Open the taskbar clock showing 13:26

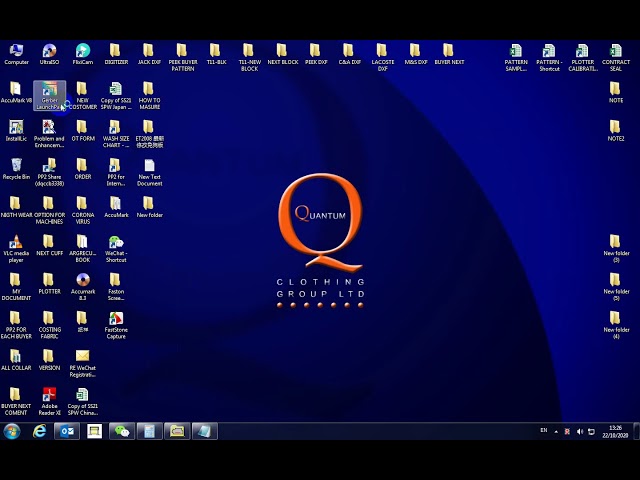coord(616,431)
